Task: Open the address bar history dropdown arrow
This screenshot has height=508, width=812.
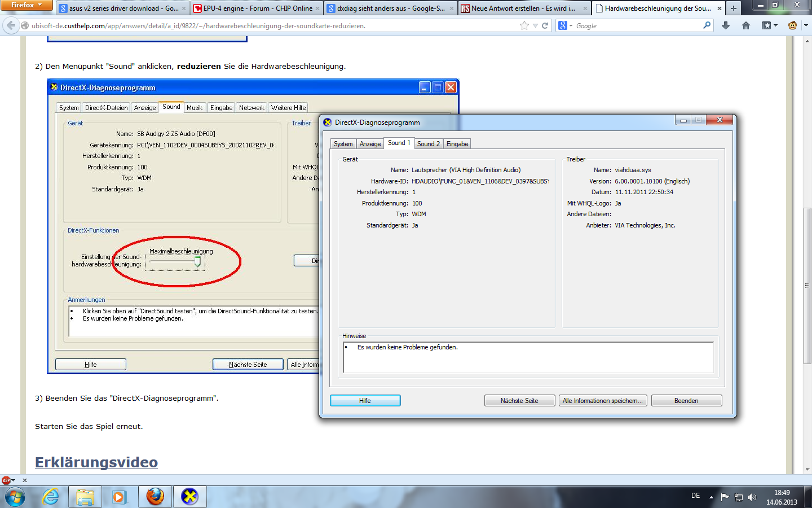Action: tap(535, 25)
